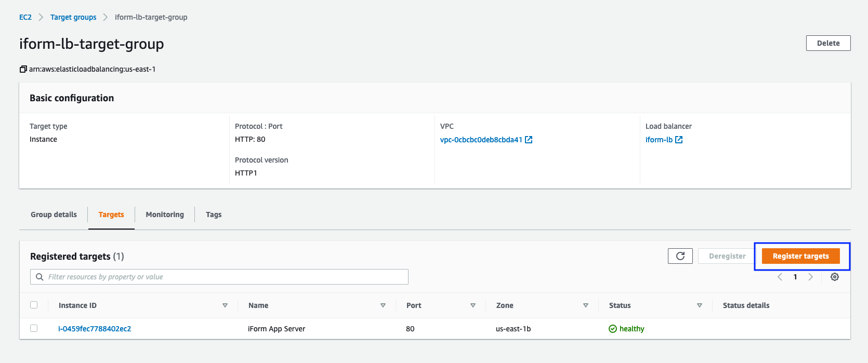Click the HTTP1 protocol version value
This screenshot has height=363, width=868.
[246, 173]
